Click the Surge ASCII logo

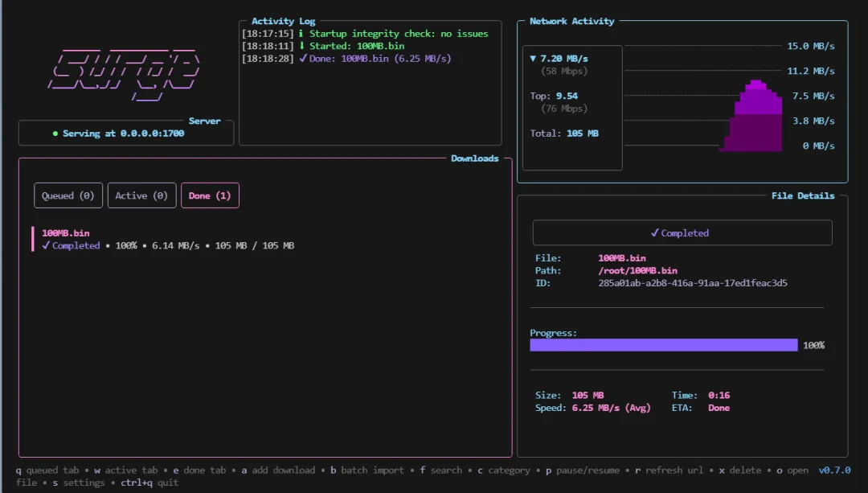pyautogui.click(x=125, y=74)
